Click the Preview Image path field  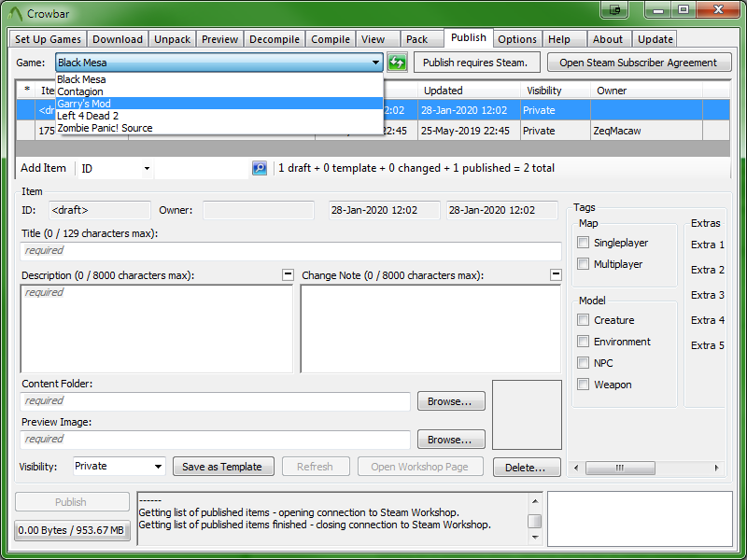216,439
